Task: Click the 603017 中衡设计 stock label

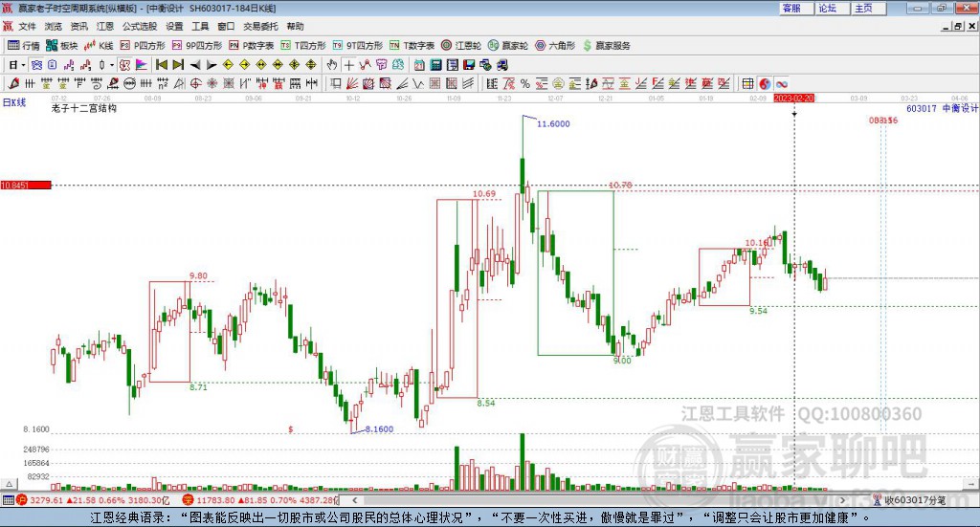Action: click(942, 108)
